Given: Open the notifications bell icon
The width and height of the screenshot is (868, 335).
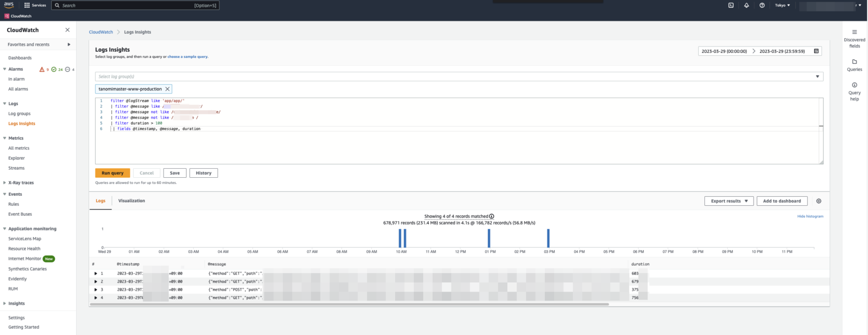Looking at the screenshot, I should coord(746,5).
